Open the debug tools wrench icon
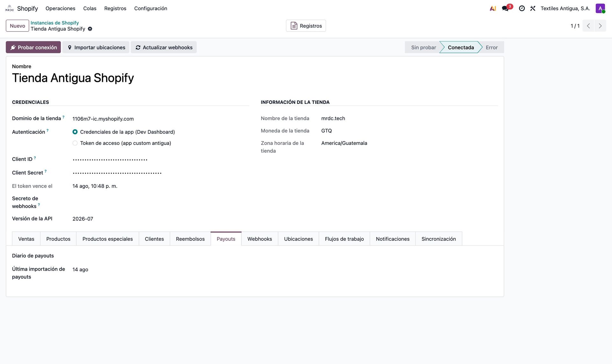The height and width of the screenshot is (364, 612). (x=533, y=9)
